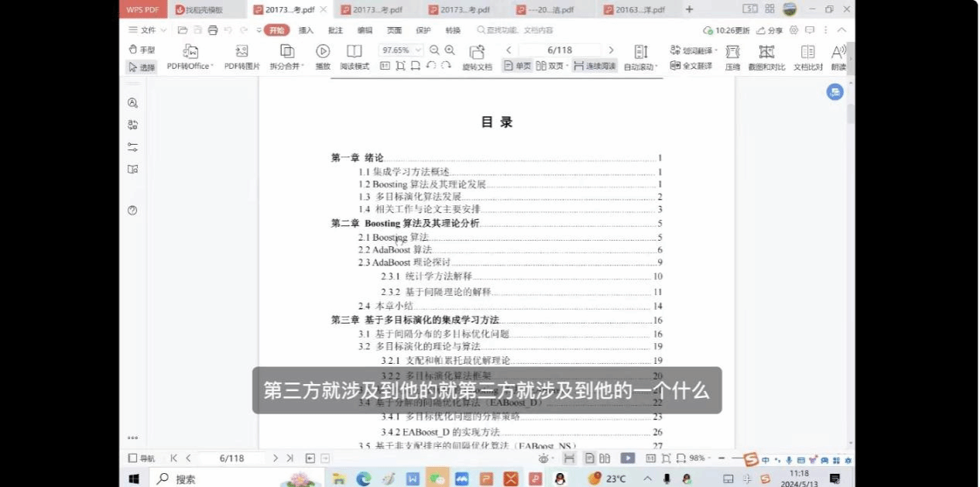Click the 分享 share button

[769, 30]
